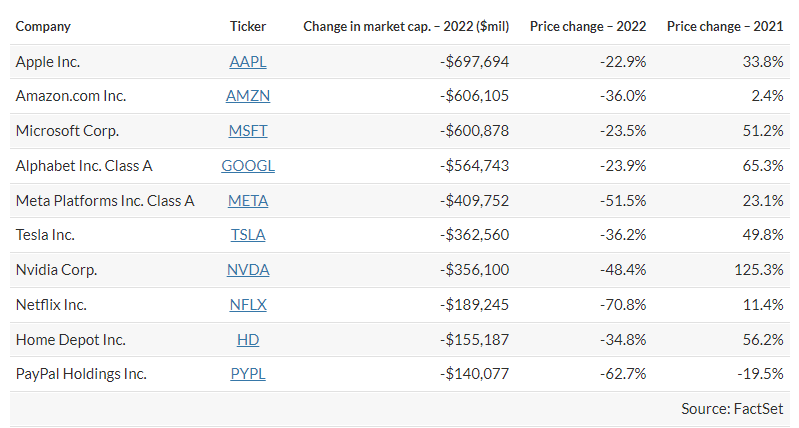Click the Price change – 2022 header
The height and width of the screenshot is (428, 799).
[x=588, y=26]
